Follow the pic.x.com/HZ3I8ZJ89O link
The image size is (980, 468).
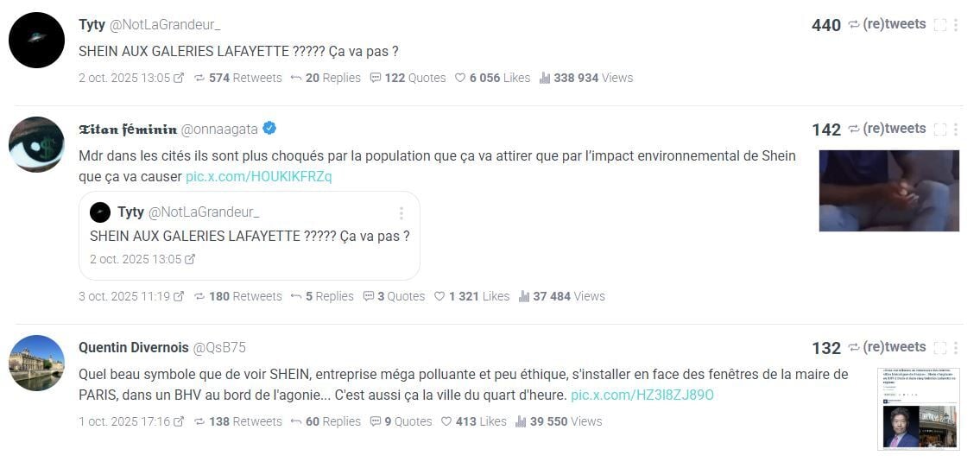point(642,395)
